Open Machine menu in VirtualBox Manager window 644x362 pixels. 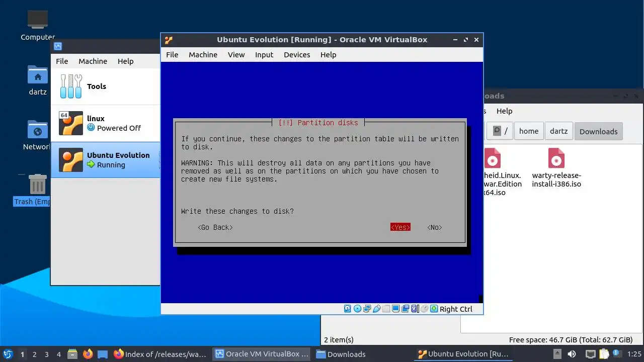(93, 61)
